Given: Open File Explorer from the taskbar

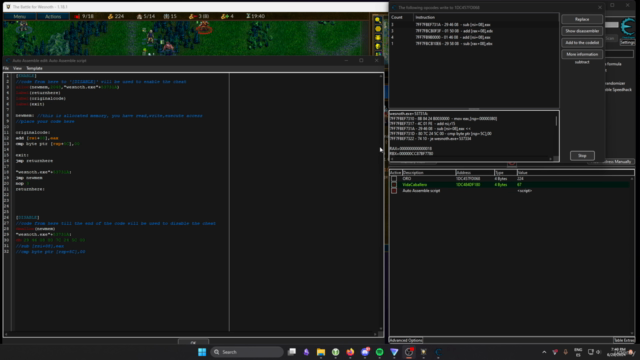Looking at the screenshot, I should 321,352.
